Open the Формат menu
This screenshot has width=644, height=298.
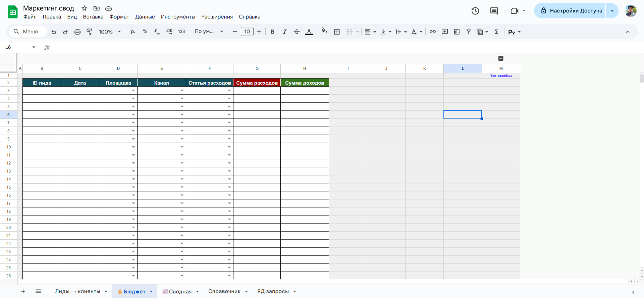(x=119, y=17)
